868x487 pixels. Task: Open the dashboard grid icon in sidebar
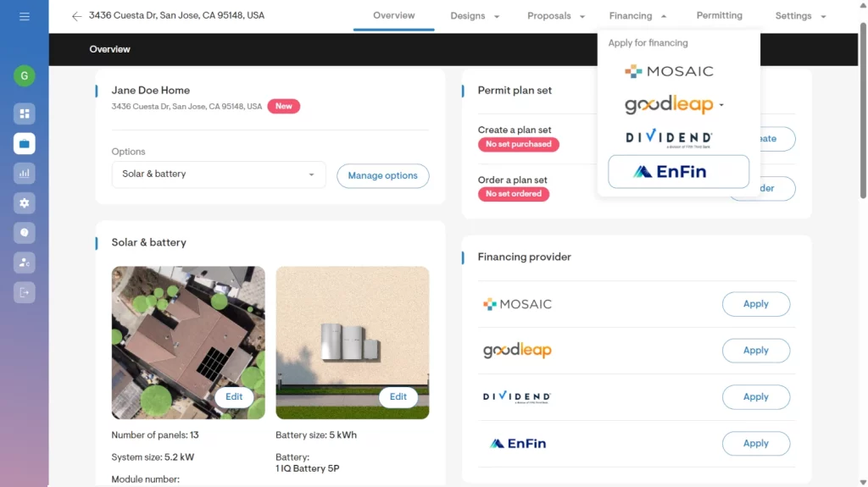coord(24,113)
